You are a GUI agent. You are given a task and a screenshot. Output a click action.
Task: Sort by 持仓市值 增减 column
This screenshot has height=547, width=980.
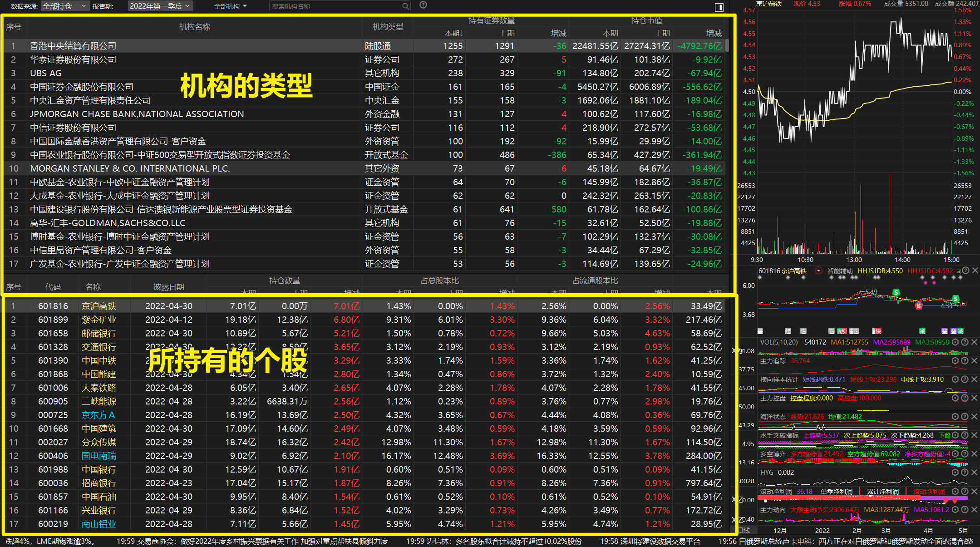click(714, 33)
